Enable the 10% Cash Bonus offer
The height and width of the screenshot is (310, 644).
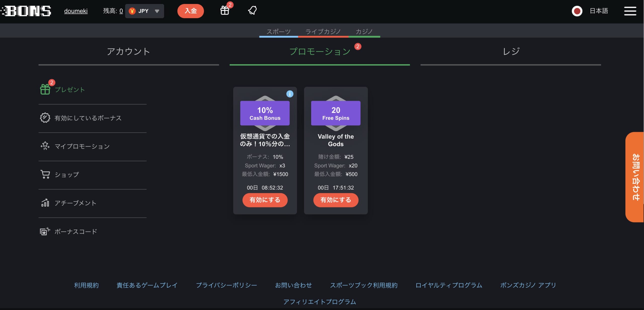[x=264, y=200]
